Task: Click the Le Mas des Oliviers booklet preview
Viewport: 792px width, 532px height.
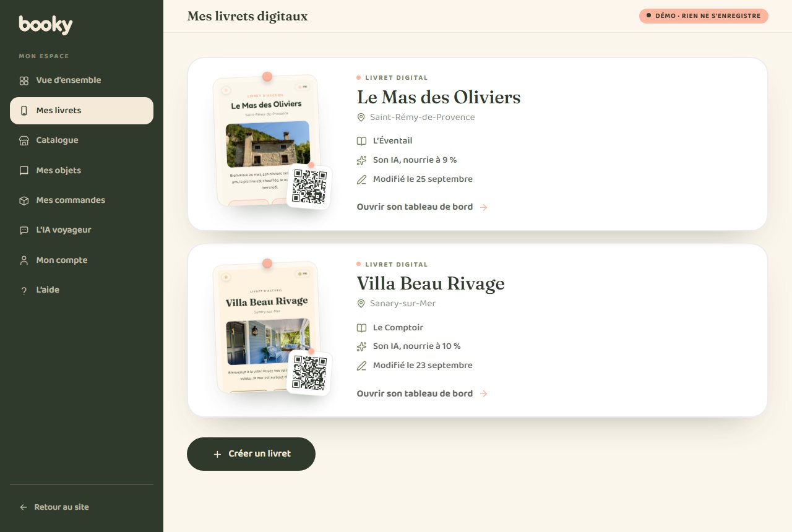Action: pos(267,141)
